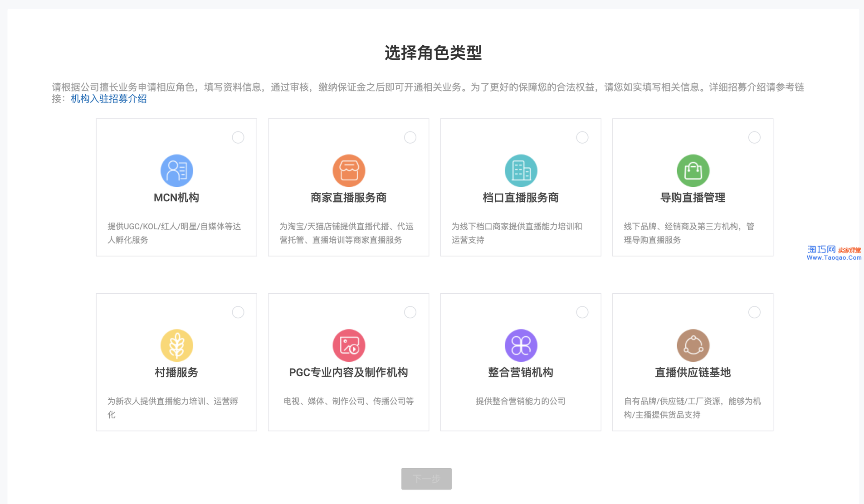Click the blue MCN机构 person icon
The height and width of the screenshot is (504, 864).
pos(176,171)
